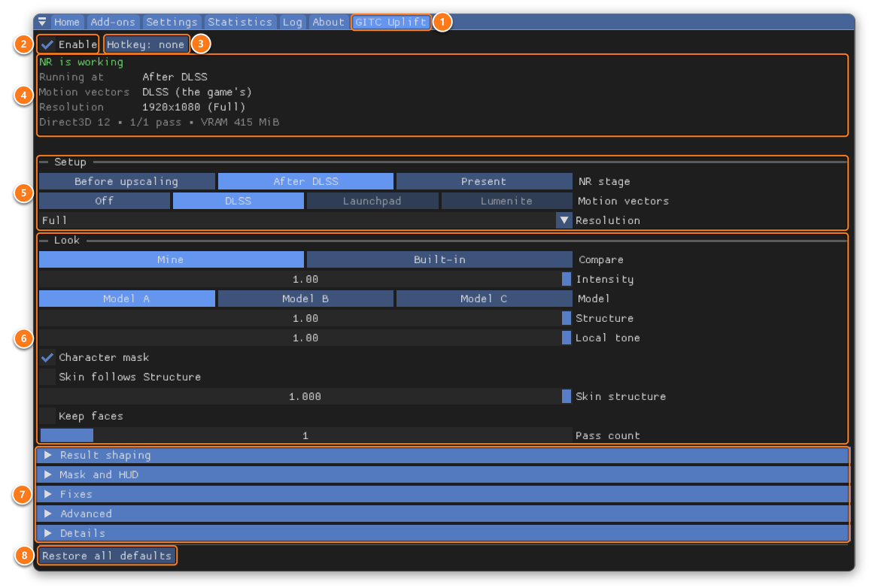Switch to the Home tab
The height and width of the screenshot is (588, 869).
click(x=66, y=22)
